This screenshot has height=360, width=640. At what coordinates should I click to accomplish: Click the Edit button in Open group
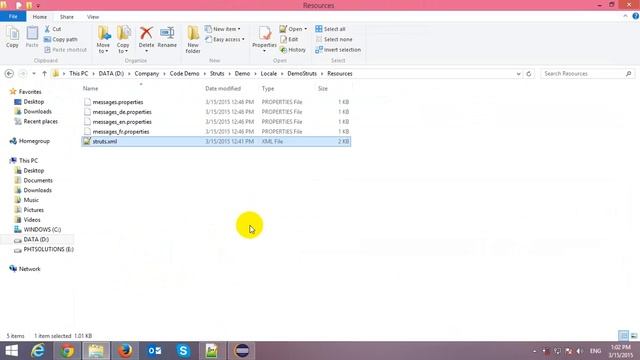(x=289, y=39)
